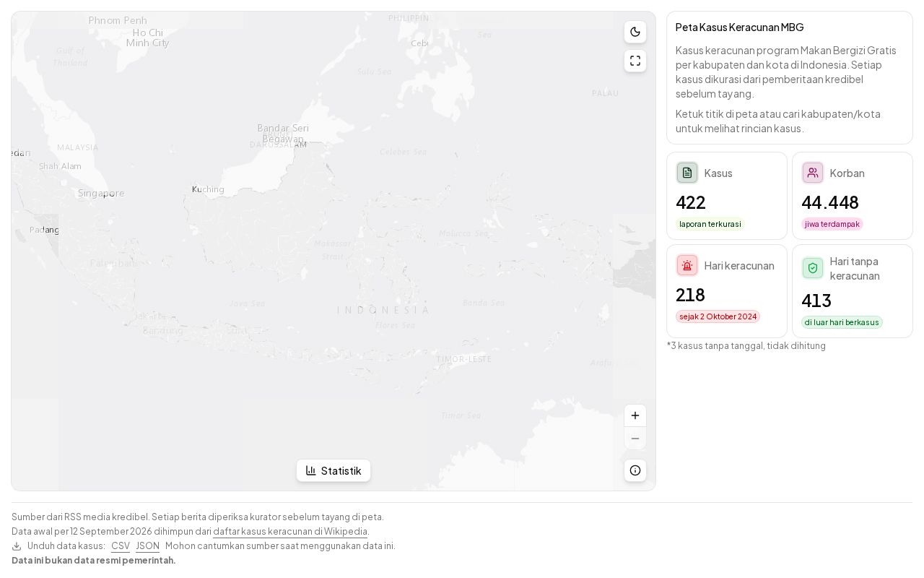The height and width of the screenshot is (578, 924).
Task: Open the map in fullscreen view
Action: pyautogui.click(x=635, y=61)
